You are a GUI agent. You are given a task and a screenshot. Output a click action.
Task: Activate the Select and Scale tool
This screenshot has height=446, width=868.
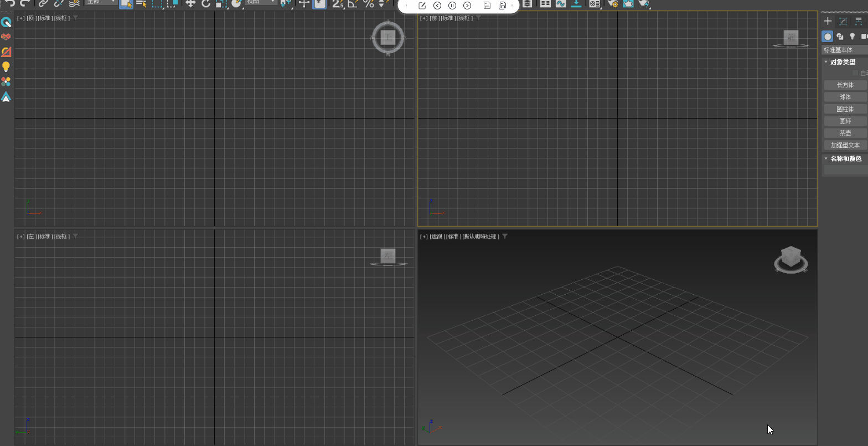coord(221,3)
